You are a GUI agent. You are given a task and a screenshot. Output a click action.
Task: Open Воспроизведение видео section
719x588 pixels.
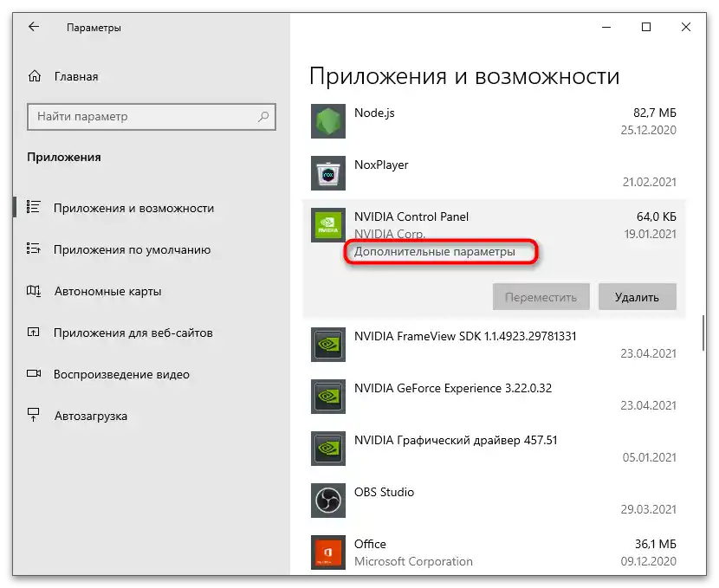pos(121,374)
